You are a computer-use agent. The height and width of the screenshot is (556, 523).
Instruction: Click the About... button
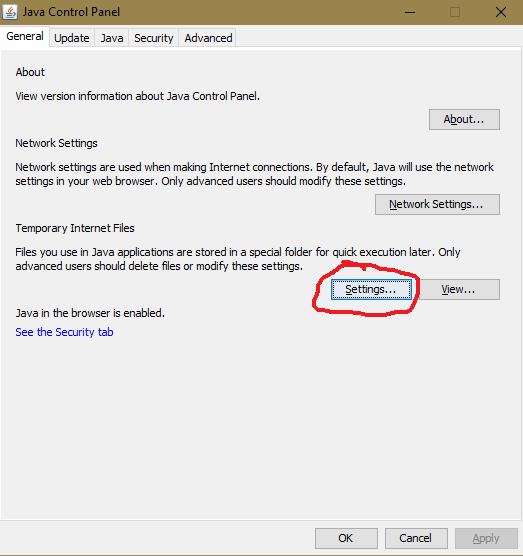coord(464,119)
